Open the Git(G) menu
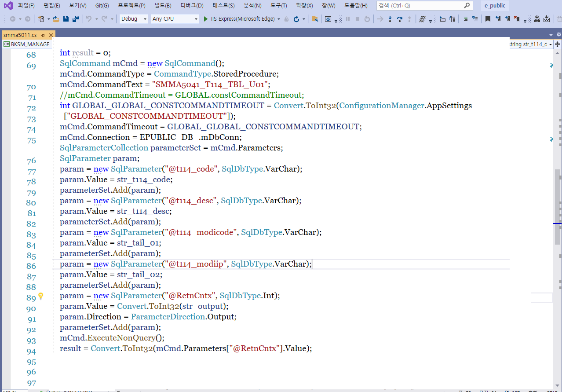The height and width of the screenshot is (392, 562). coord(102,6)
